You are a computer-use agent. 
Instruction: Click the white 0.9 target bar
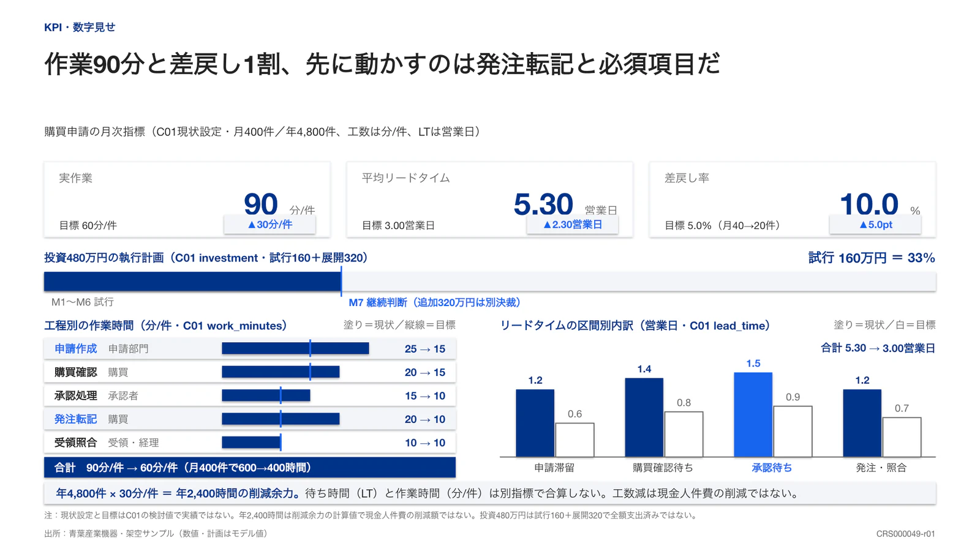click(793, 432)
